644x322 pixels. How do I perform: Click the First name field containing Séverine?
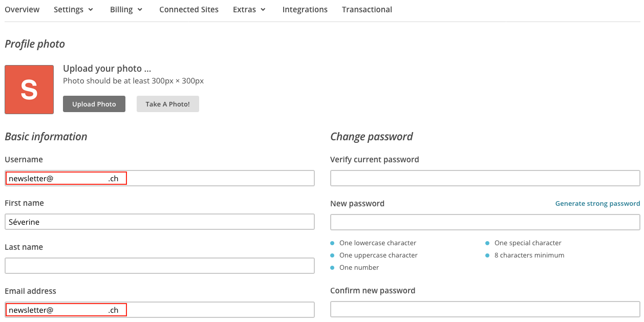click(159, 222)
